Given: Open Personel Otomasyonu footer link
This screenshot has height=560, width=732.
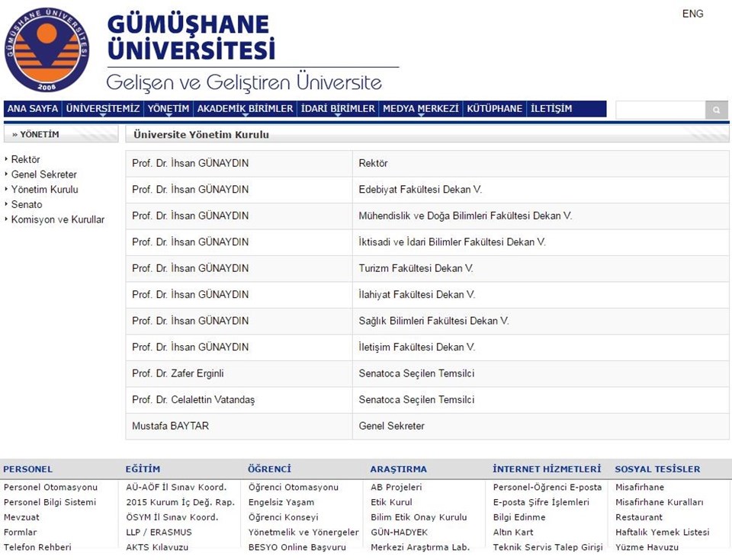Looking at the screenshot, I should (x=50, y=487).
